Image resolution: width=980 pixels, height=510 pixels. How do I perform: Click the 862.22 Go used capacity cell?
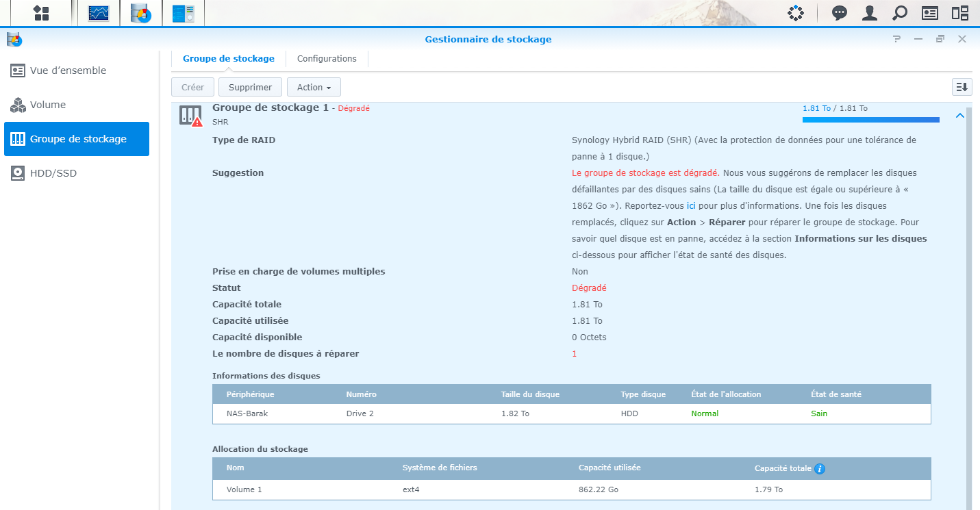pyautogui.click(x=599, y=489)
